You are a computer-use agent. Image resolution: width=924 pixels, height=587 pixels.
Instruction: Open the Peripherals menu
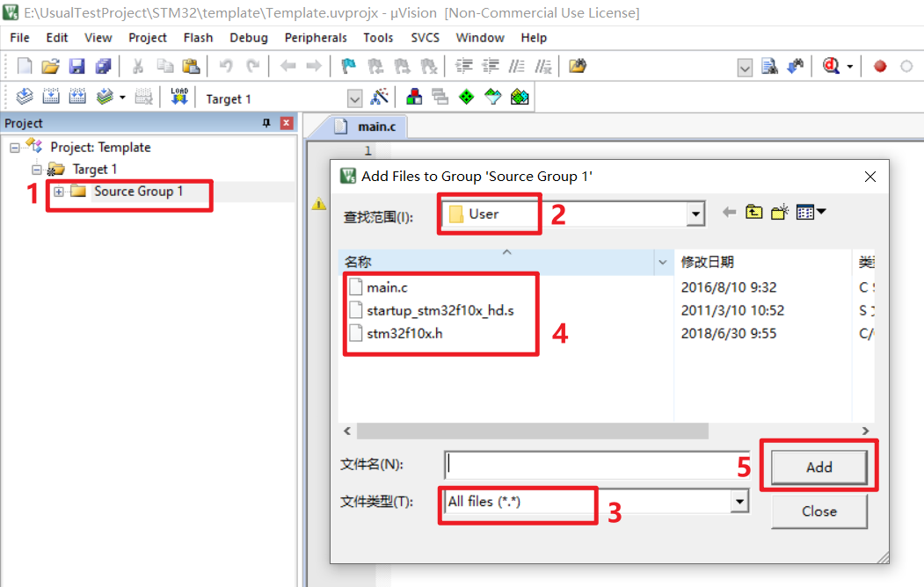[x=316, y=38]
